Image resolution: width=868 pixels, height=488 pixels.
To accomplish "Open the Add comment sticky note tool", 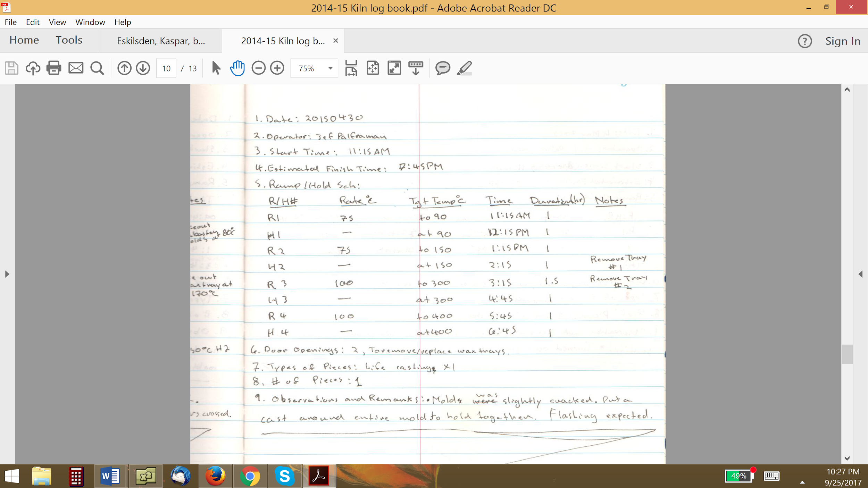I will pyautogui.click(x=443, y=68).
